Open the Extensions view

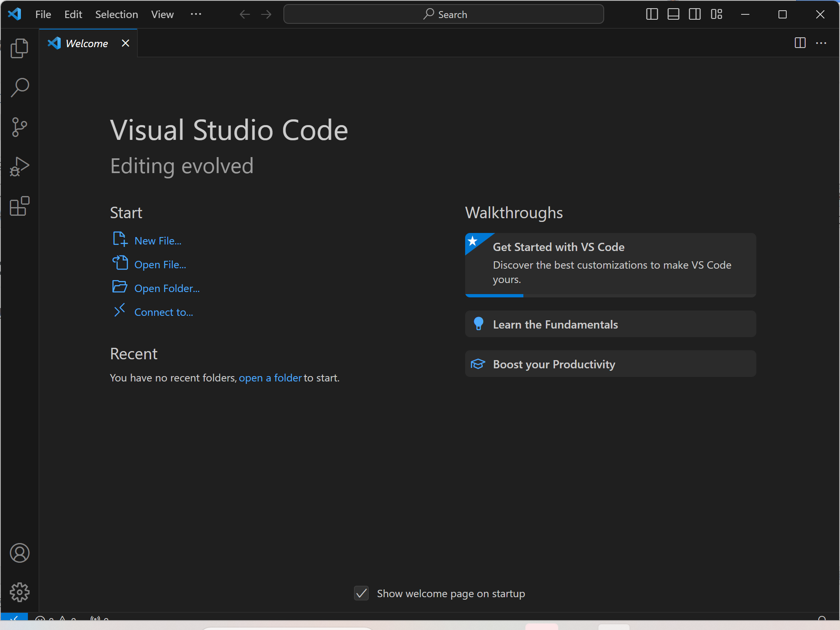pyautogui.click(x=19, y=206)
